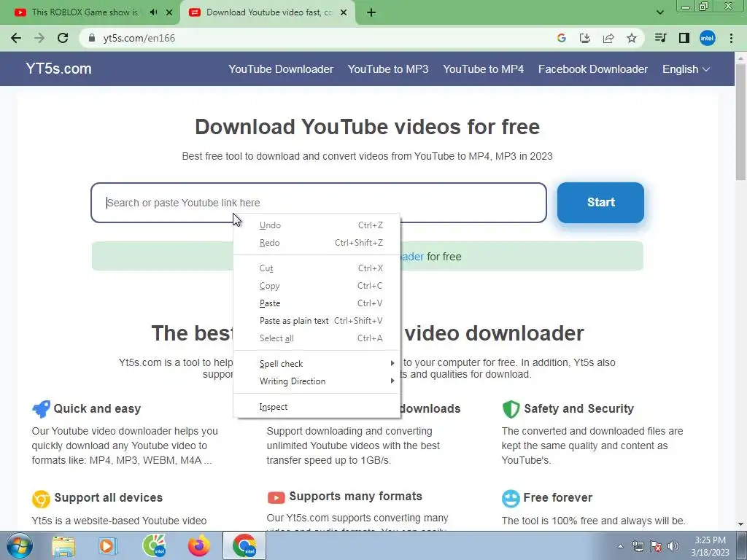
Task: Close the Download Youtube video tab
Action: (344, 12)
